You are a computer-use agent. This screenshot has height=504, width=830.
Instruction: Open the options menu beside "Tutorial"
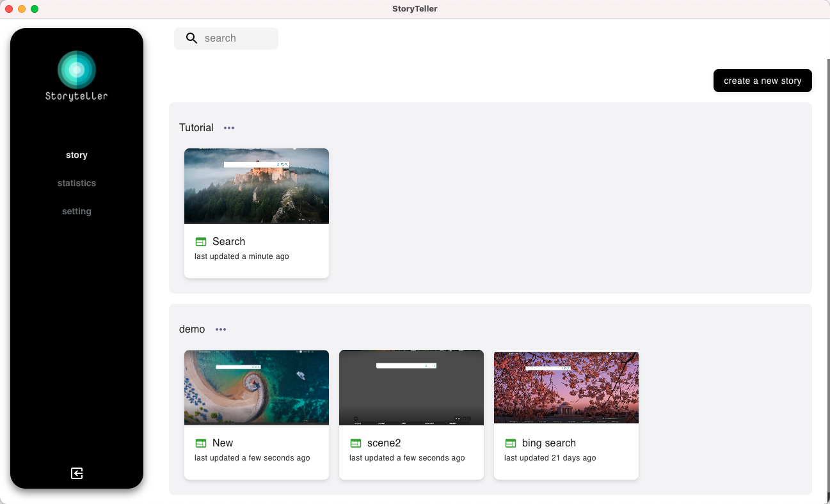(x=229, y=128)
